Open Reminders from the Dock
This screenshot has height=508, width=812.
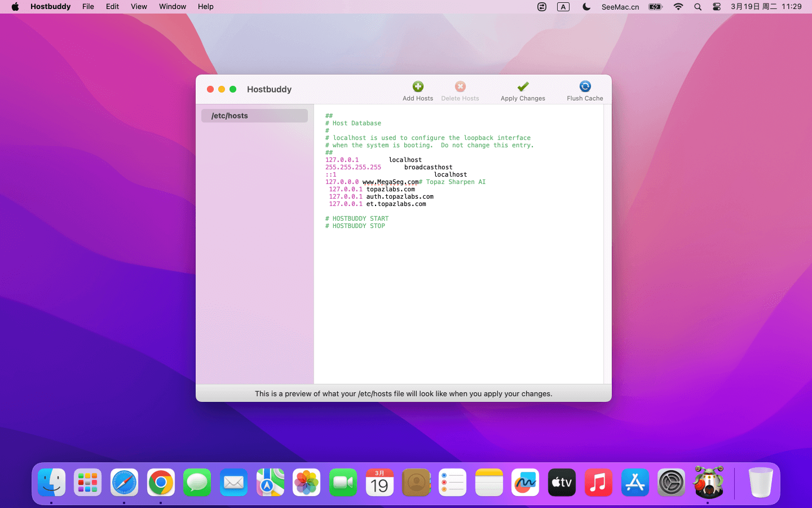click(452, 483)
